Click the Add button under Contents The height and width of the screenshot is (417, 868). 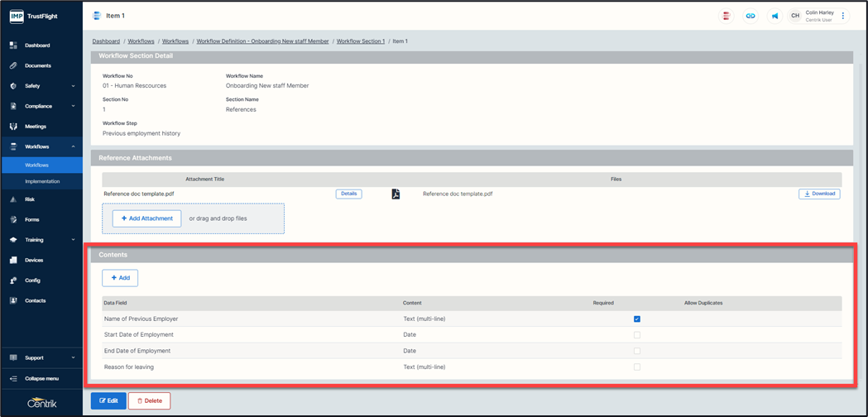click(x=120, y=278)
